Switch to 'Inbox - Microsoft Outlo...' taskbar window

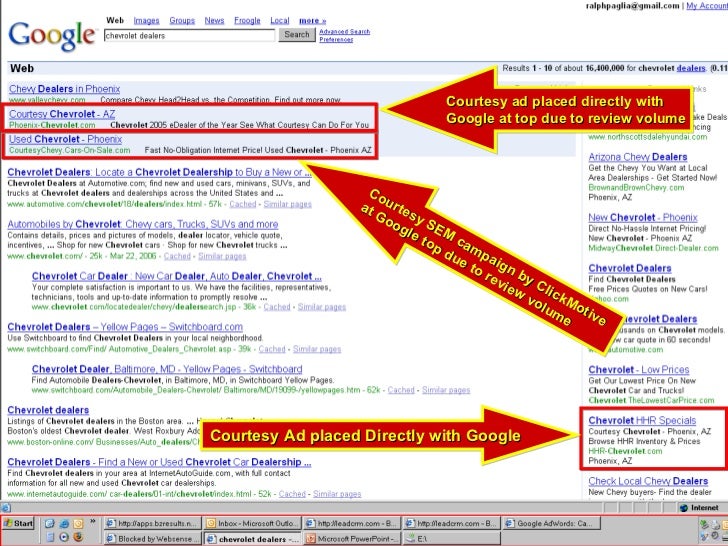253,524
